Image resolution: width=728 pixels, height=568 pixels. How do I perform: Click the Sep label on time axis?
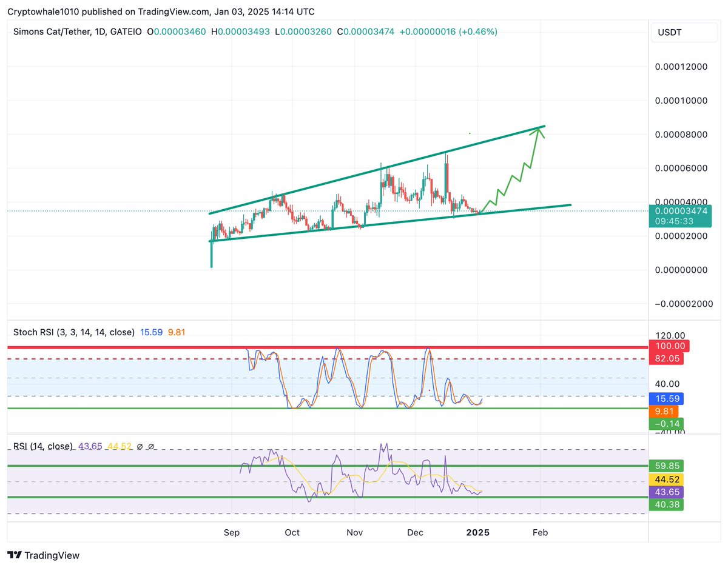pyautogui.click(x=231, y=533)
